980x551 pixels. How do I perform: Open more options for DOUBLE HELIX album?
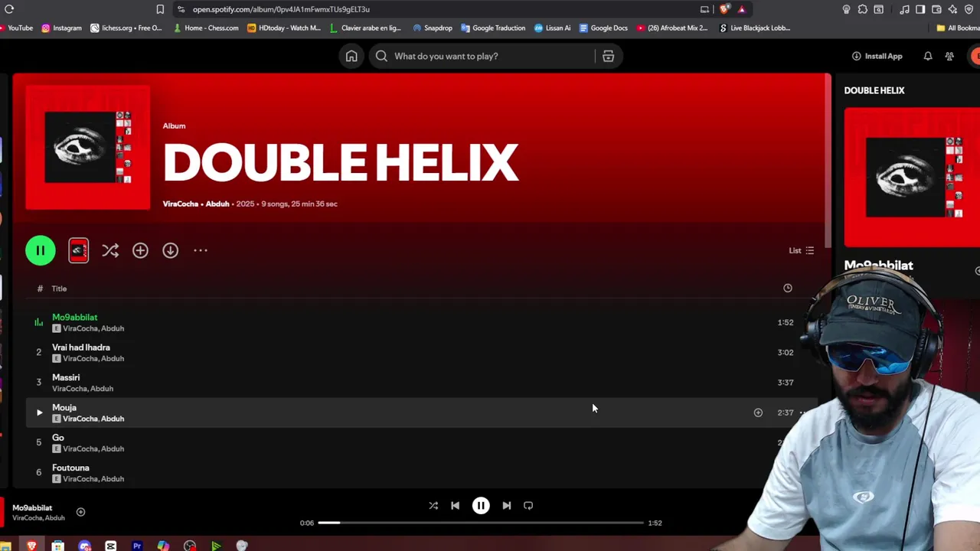(201, 250)
